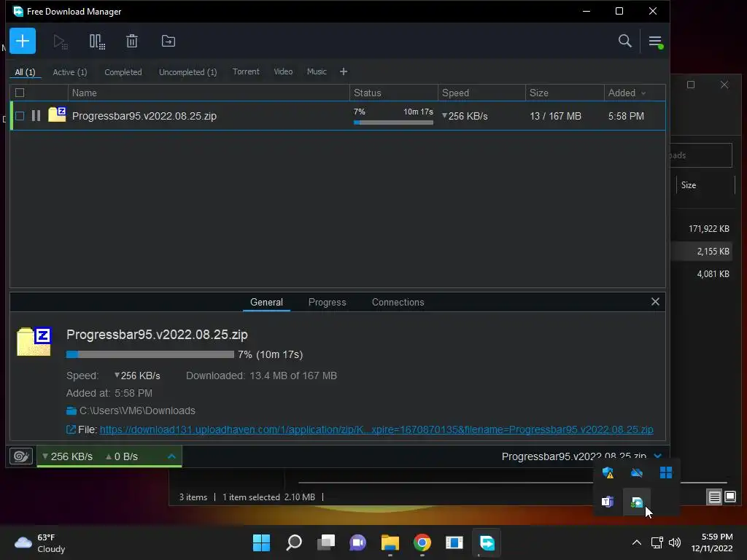
Task: Sort downloads by Name column
Action: (209, 93)
